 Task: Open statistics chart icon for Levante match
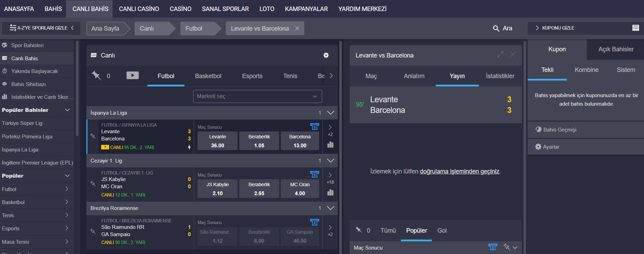[330, 145]
